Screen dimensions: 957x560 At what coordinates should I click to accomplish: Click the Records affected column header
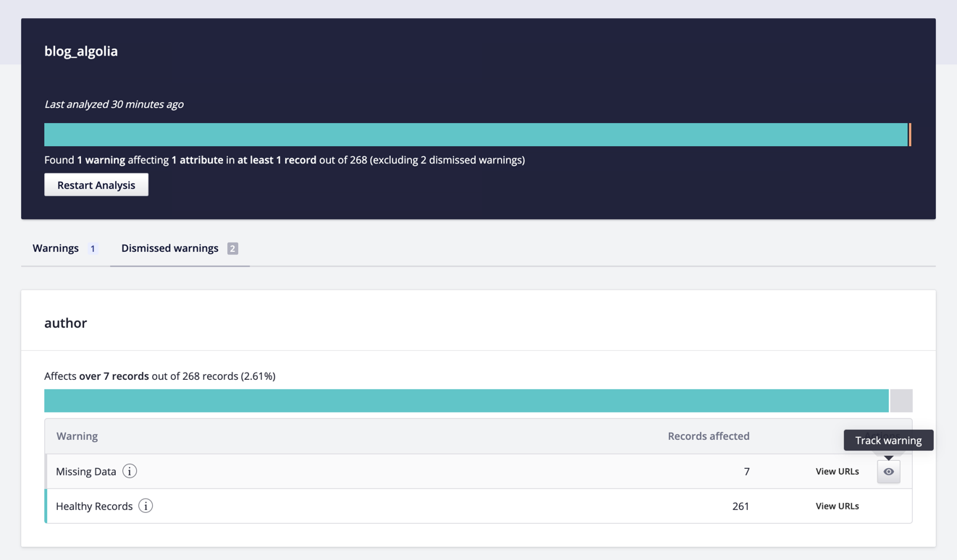[x=709, y=436]
